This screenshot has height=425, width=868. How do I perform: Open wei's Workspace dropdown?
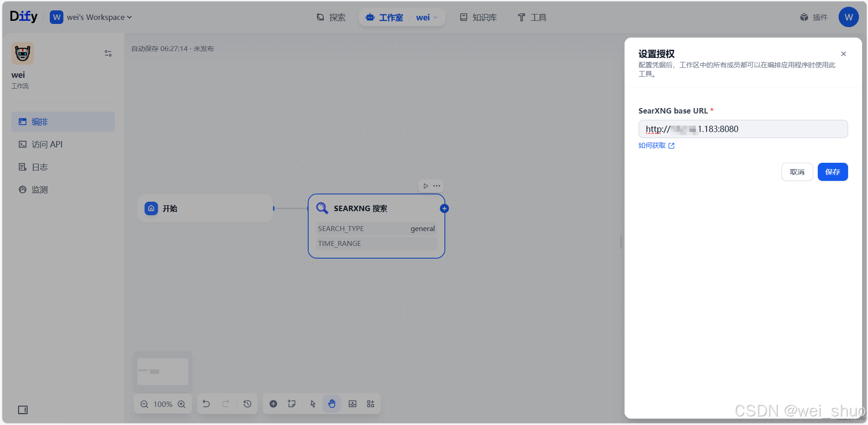pos(91,17)
